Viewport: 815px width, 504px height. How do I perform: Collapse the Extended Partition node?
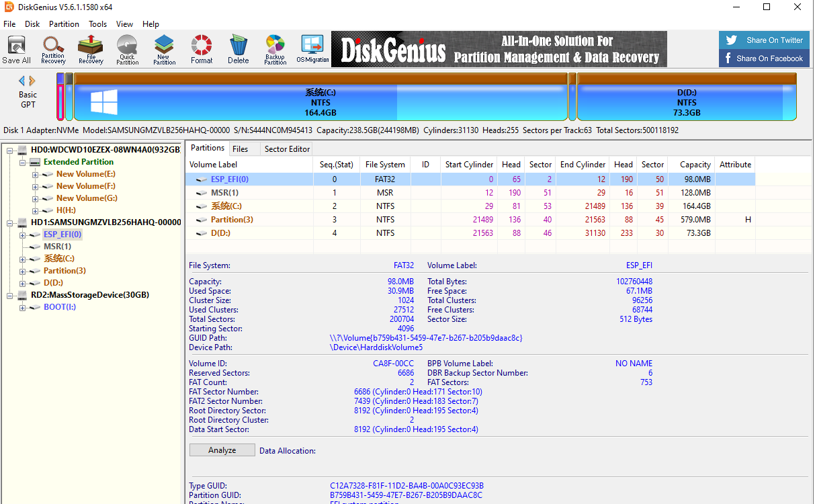tap(23, 162)
